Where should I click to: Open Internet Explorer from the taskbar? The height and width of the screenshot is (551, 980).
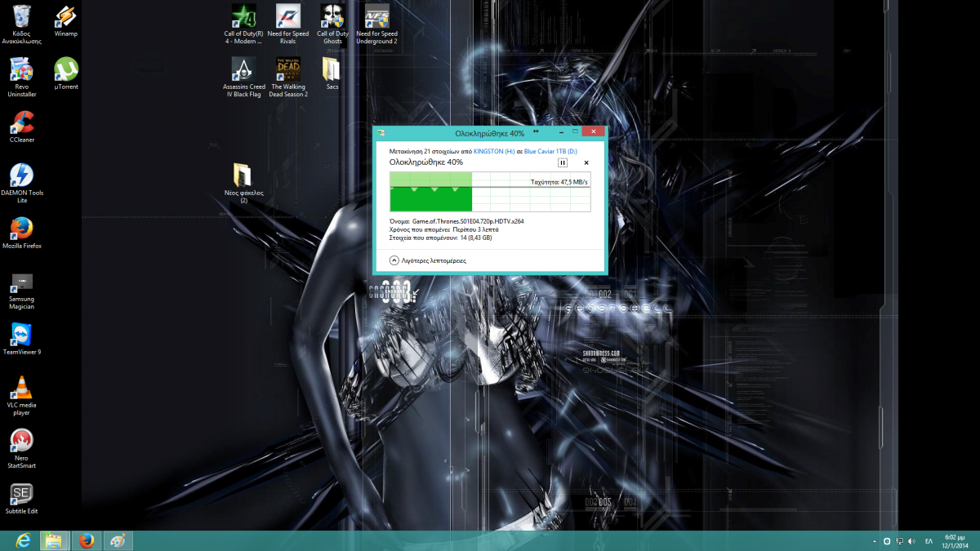22,540
